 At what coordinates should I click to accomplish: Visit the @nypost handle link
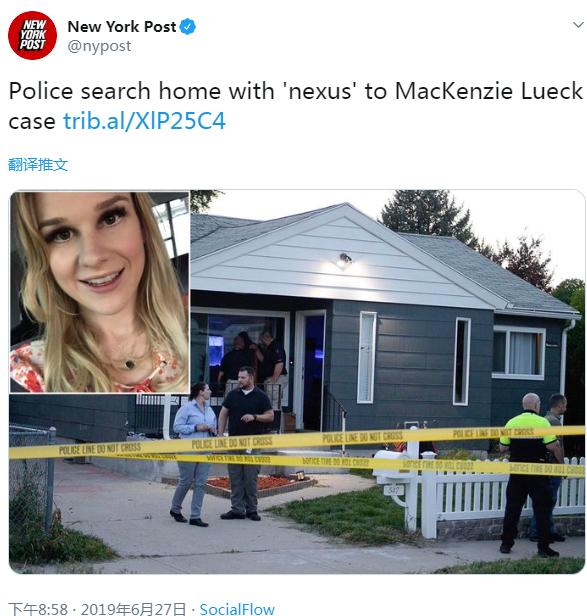click(x=99, y=46)
